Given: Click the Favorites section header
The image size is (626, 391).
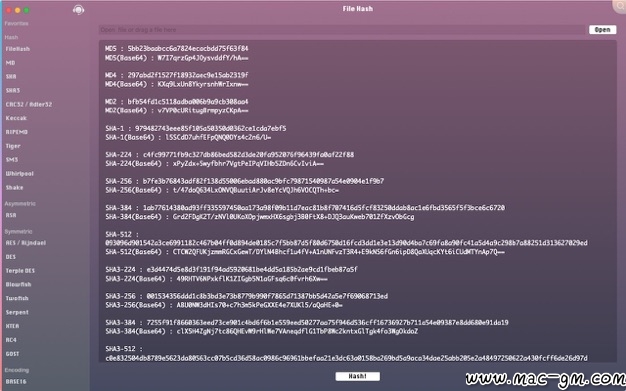Looking at the screenshot, I should (16, 24).
